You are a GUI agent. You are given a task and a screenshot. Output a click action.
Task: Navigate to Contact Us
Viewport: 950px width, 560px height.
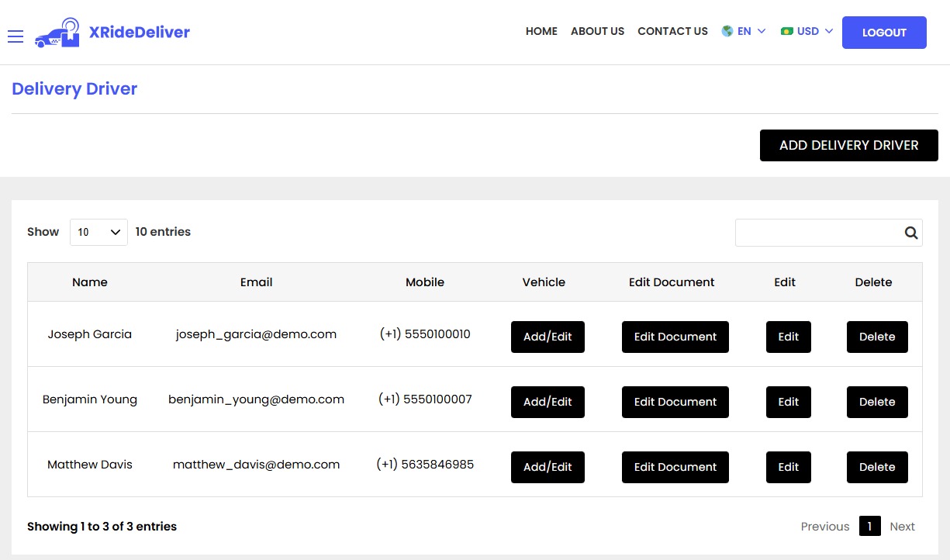pos(672,32)
